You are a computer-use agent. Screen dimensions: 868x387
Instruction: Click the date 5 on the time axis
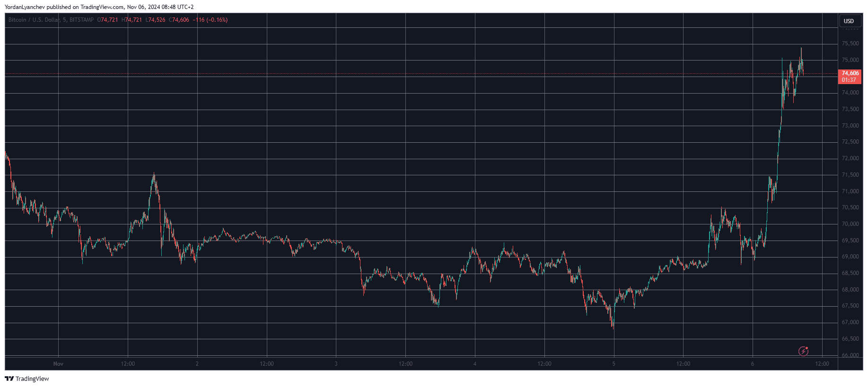pos(614,364)
